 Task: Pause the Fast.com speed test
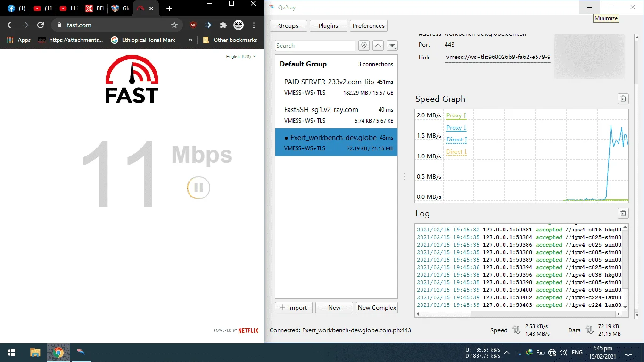tap(198, 188)
